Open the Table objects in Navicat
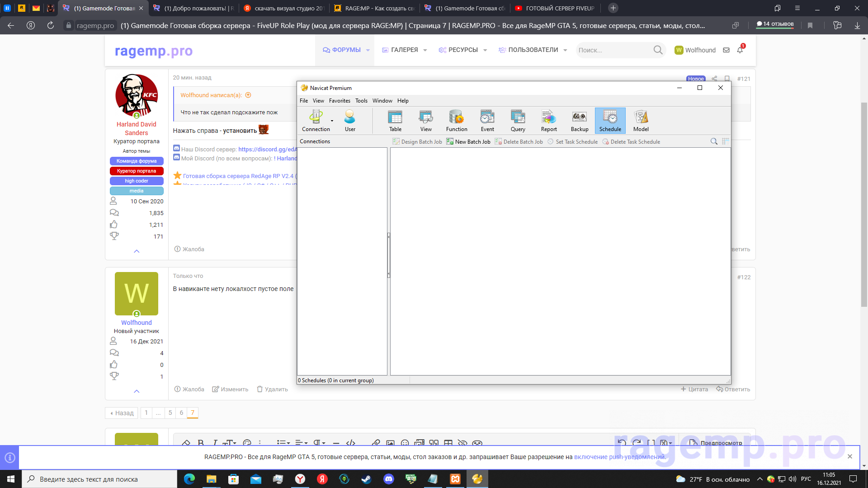868x488 pixels. (x=395, y=121)
